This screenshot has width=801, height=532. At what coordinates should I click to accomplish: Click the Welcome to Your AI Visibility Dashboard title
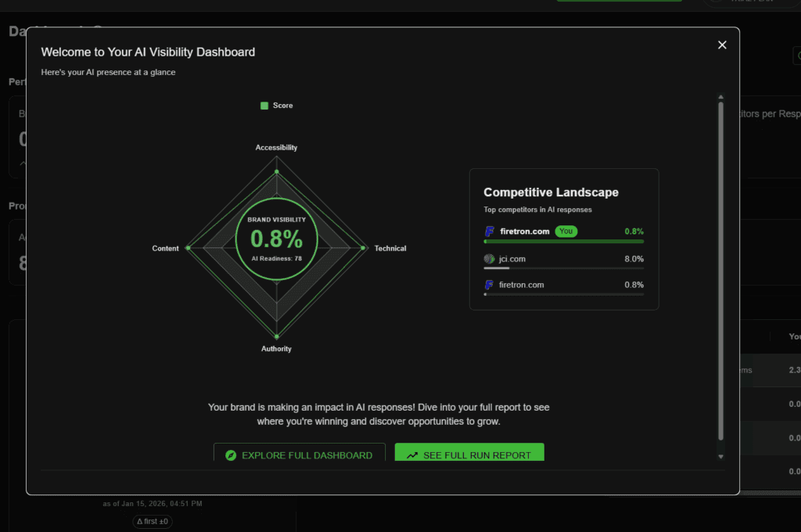(x=148, y=52)
